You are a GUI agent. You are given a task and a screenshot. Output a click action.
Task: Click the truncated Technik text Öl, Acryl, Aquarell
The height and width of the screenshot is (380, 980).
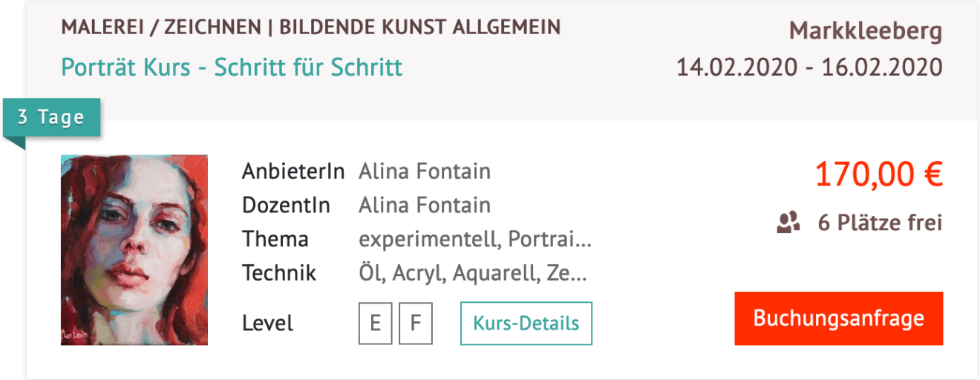[x=473, y=273]
